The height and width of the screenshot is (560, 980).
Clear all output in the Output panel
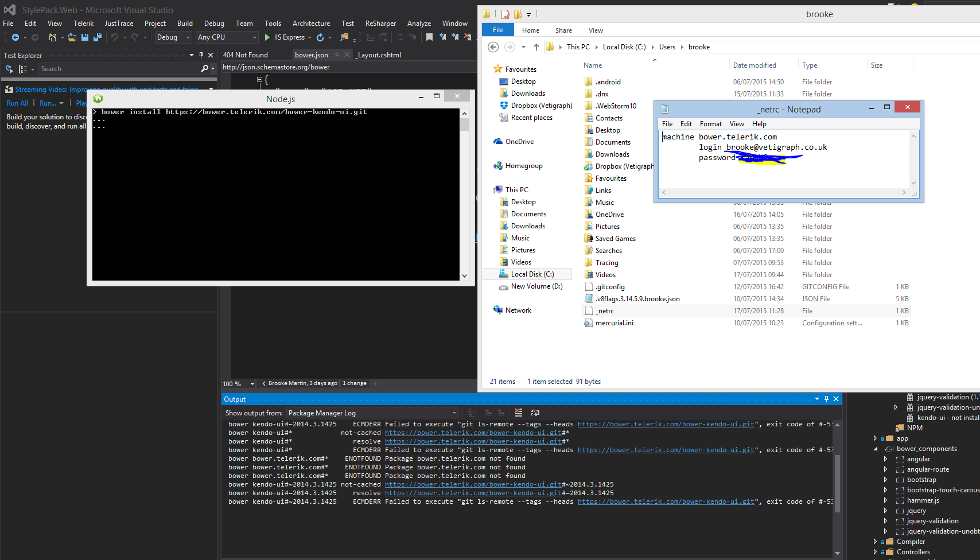tap(519, 413)
